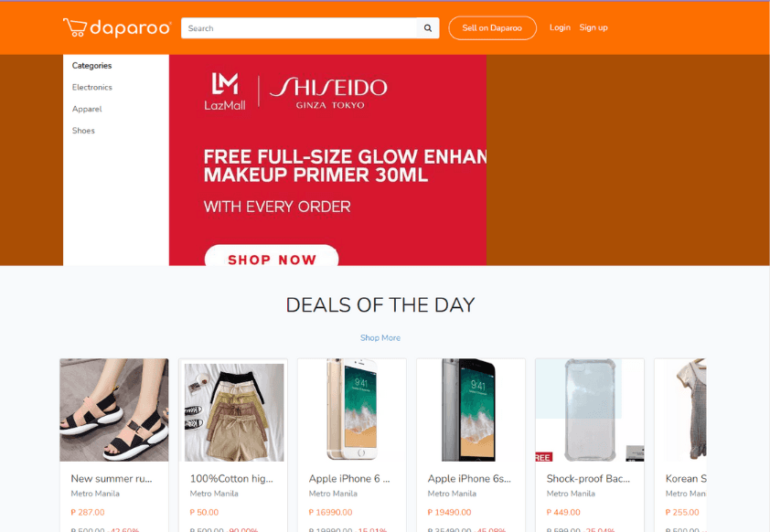Open the Shock-proof Back case product
The image size is (770, 532).
589,410
